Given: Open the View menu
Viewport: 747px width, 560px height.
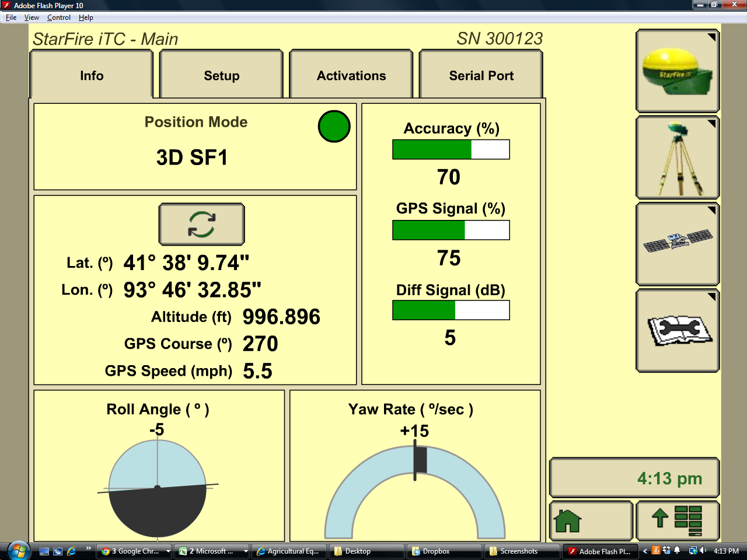Looking at the screenshot, I should point(32,17).
